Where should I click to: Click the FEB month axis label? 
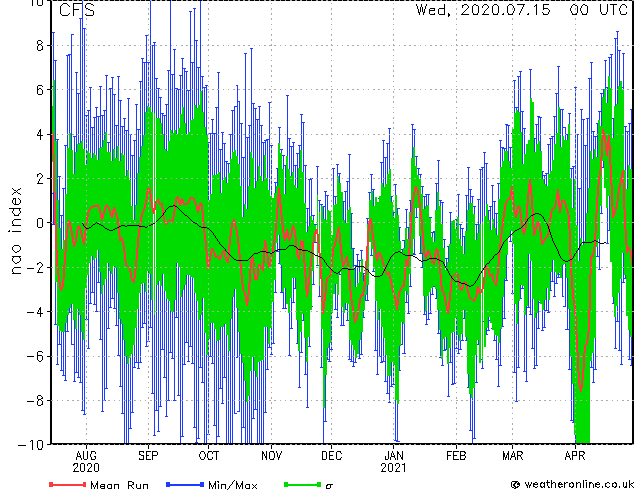click(456, 456)
